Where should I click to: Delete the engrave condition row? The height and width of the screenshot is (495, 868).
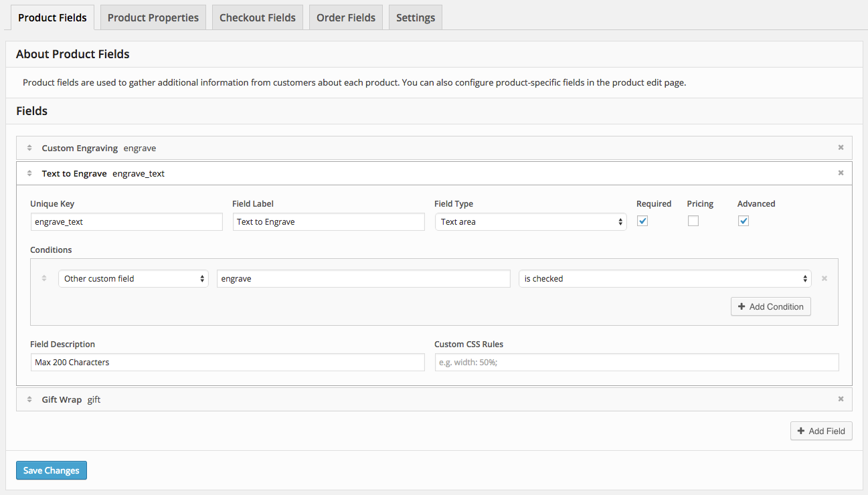click(x=824, y=279)
